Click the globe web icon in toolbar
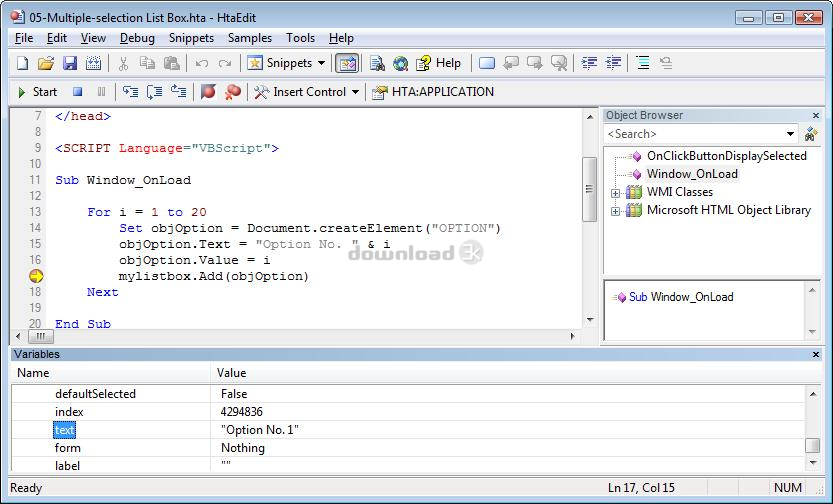 pos(401,63)
